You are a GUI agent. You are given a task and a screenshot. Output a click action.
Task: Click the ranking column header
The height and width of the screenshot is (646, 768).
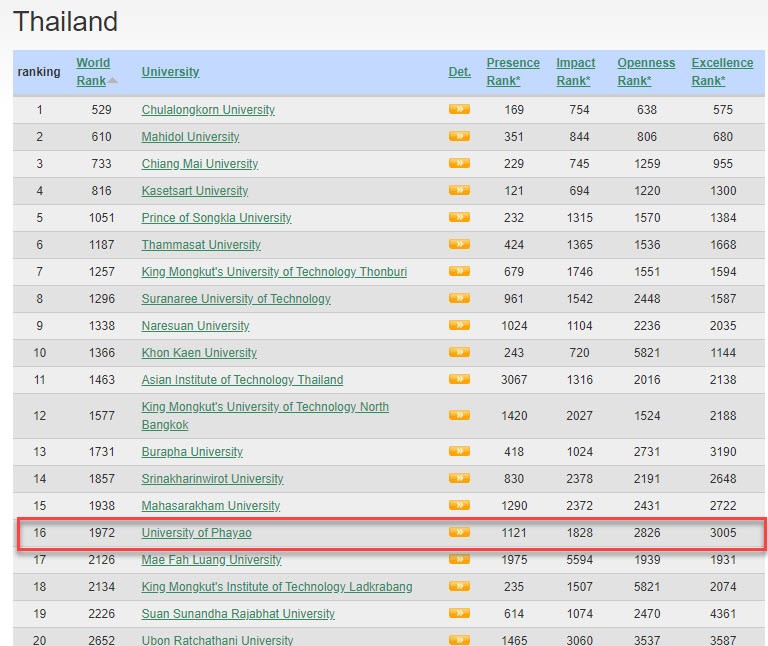click(x=39, y=72)
